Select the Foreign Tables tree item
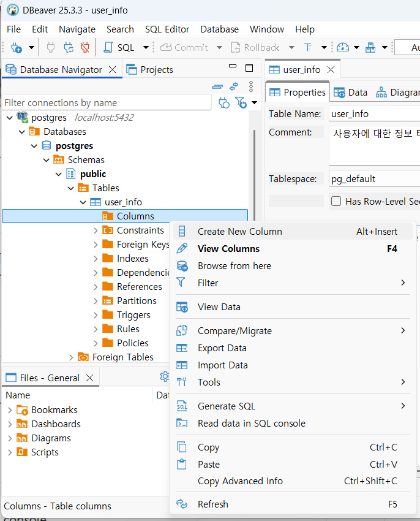The width and height of the screenshot is (420, 521). pyautogui.click(x=122, y=357)
